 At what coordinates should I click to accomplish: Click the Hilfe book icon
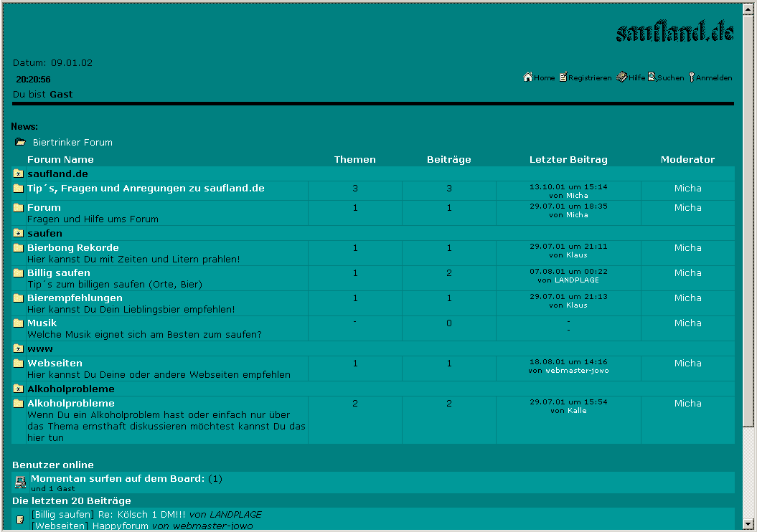point(621,77)
